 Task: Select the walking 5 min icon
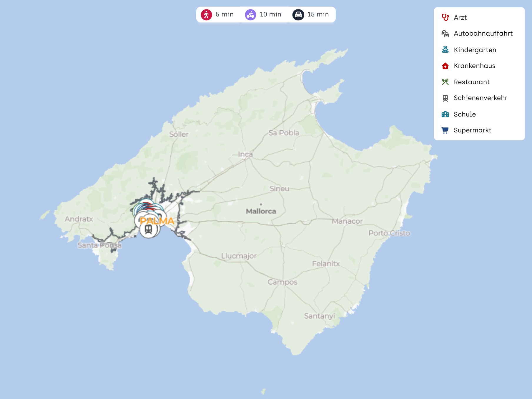pos(206,14)
